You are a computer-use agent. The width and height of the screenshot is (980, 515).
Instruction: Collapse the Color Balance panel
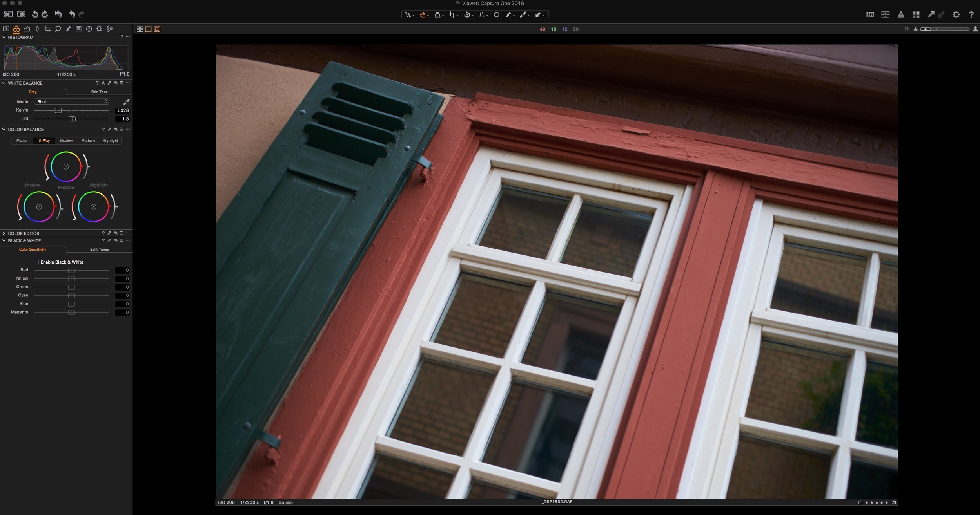pyautogui.click(x=4, y=129)
